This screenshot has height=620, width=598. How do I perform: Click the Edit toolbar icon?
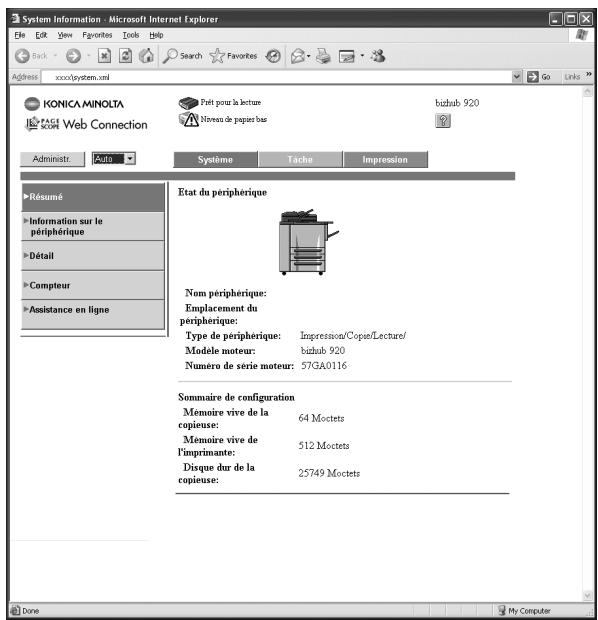pyautogui.click(x=347, y=56)
